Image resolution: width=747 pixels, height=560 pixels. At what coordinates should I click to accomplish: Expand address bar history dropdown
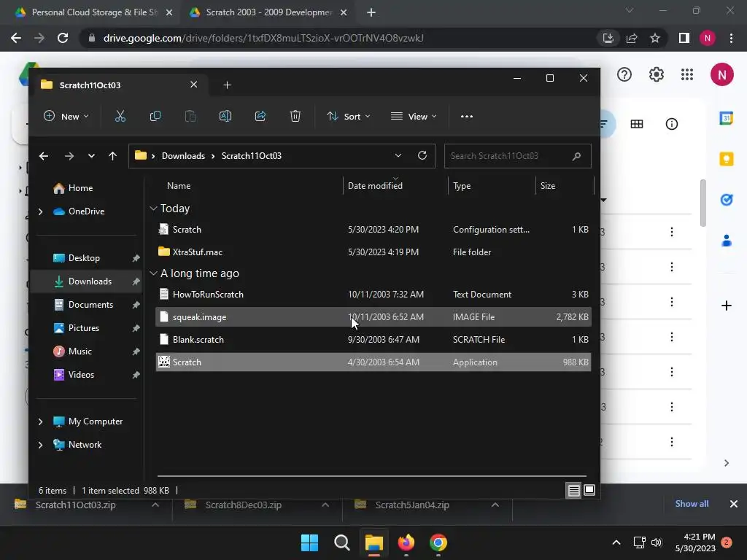398,156
